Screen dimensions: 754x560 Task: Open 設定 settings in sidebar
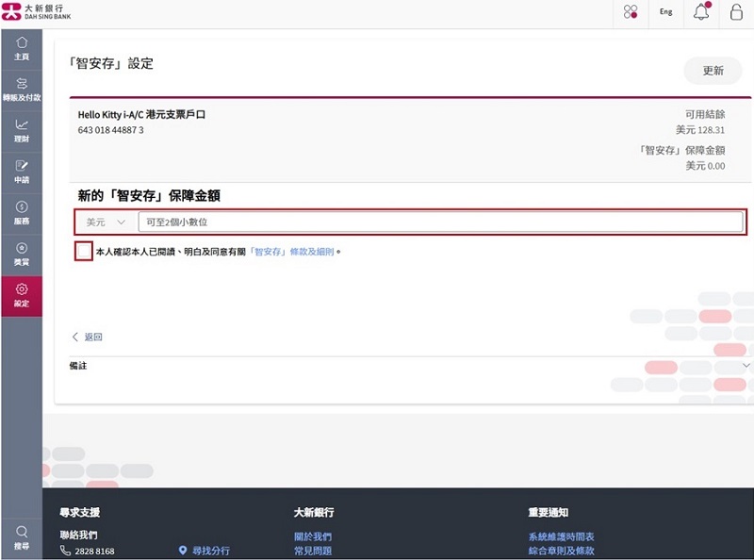coord(22,295)
